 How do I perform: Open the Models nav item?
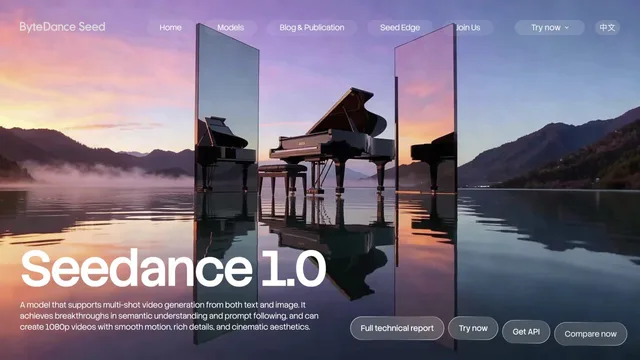(x=231, y=27)
